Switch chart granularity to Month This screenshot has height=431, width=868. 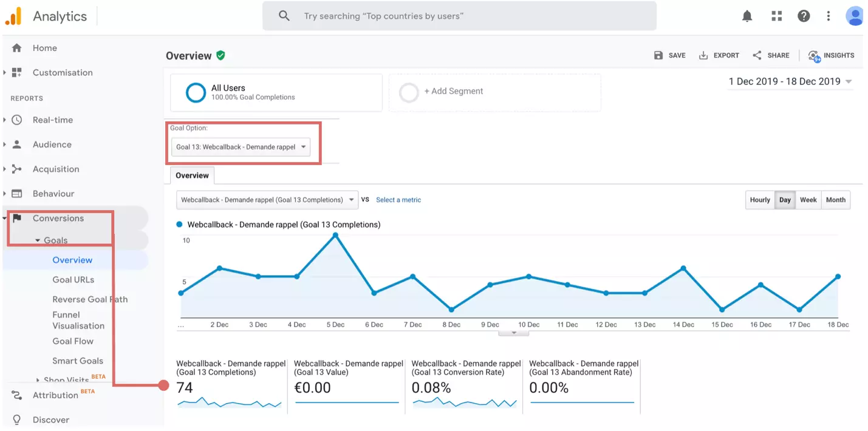tap(835, 200)
